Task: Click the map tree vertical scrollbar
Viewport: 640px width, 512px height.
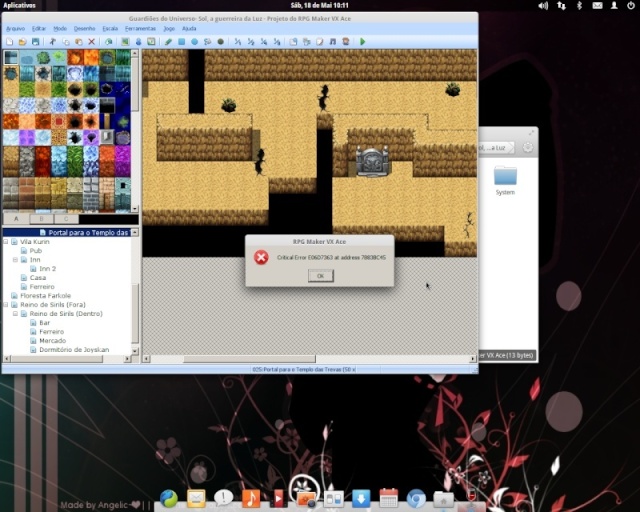Action: click(x=135, y=313)
